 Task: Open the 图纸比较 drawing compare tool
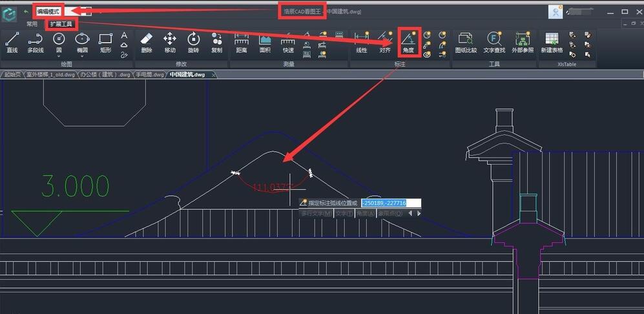[x=466, y=42]
